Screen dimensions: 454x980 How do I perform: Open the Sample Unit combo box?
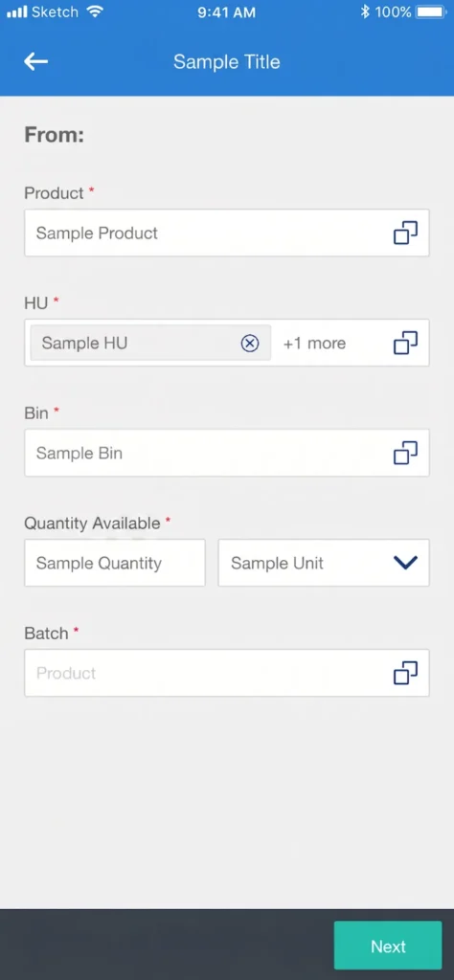point(324,563)
